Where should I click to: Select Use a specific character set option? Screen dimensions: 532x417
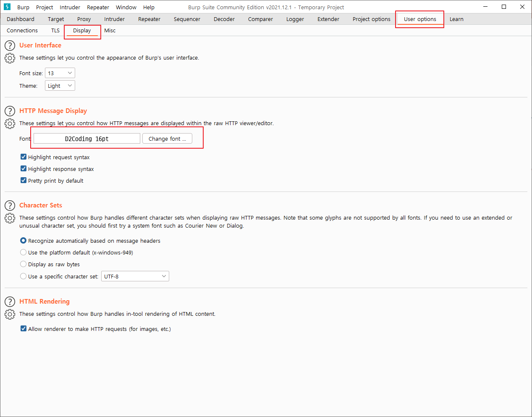[24, 276]
